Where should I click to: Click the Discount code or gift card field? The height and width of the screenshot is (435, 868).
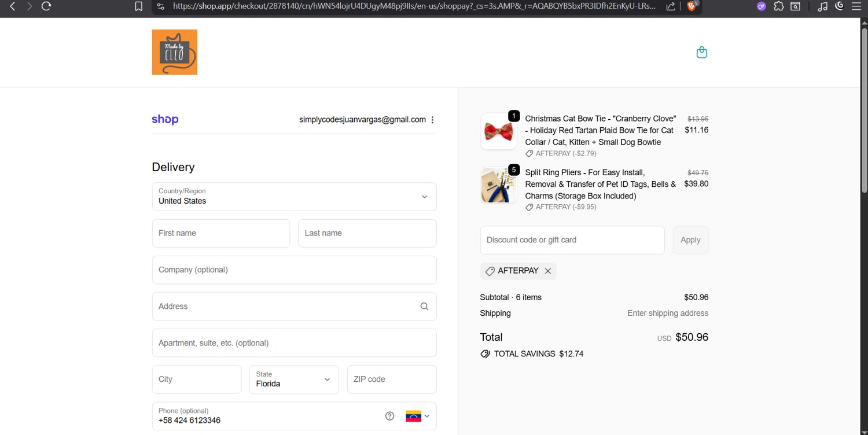(x=572, y=240)
